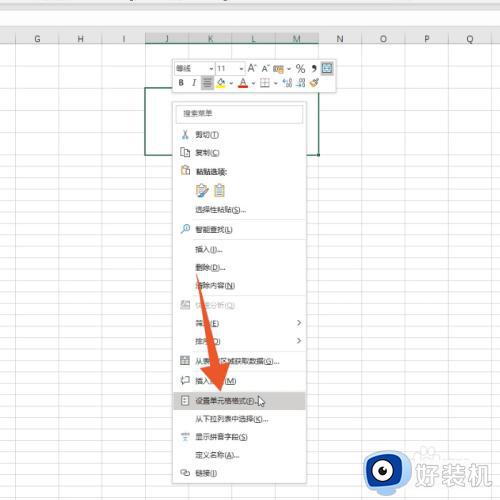Click the search menu input box
Image resolution: width=500 pixels, height=500 pixels.
pos(239,114)
